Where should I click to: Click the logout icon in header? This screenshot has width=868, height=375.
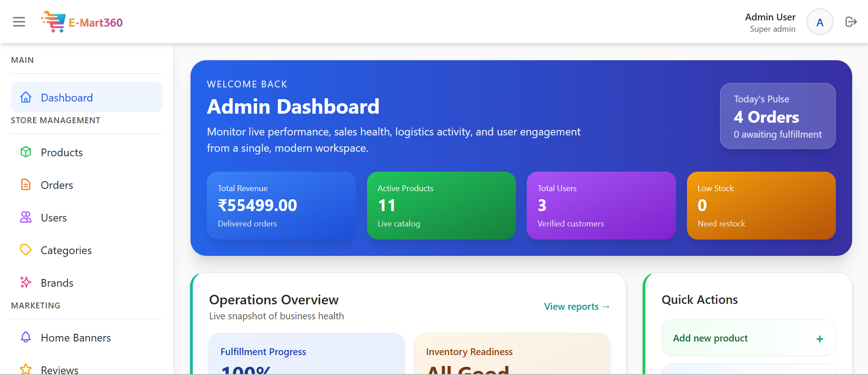(851, 22)
